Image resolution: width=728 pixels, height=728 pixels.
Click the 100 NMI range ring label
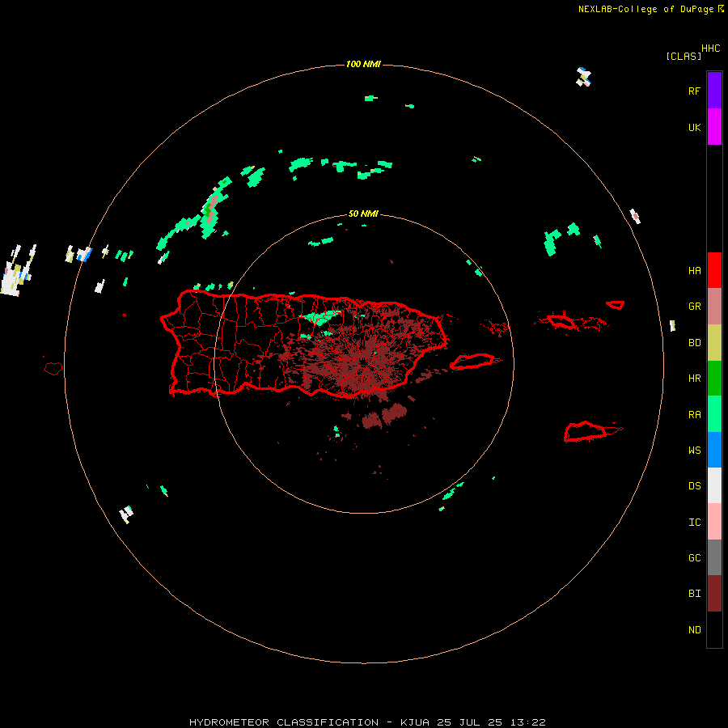363,64
